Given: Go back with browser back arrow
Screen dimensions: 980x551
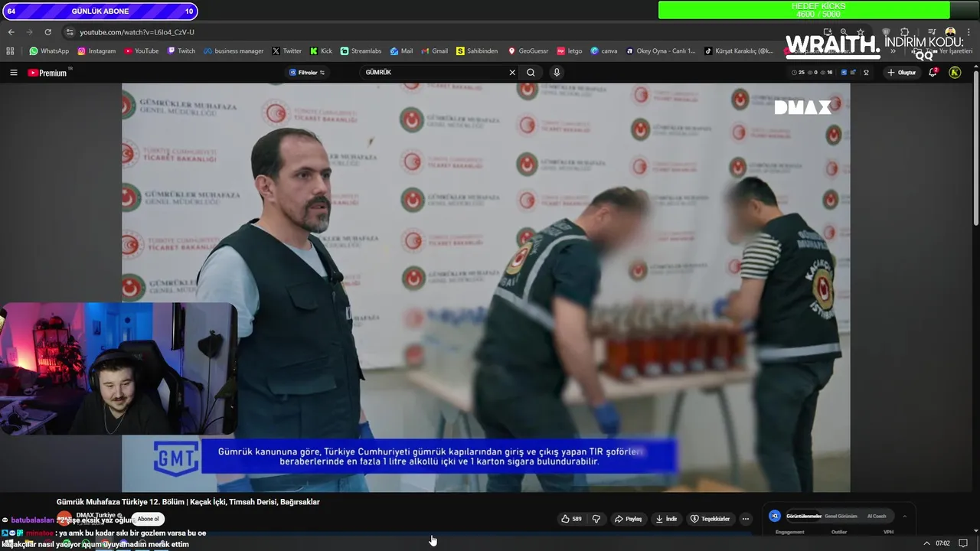Looking at the screenshot, I should click(11, 32).
